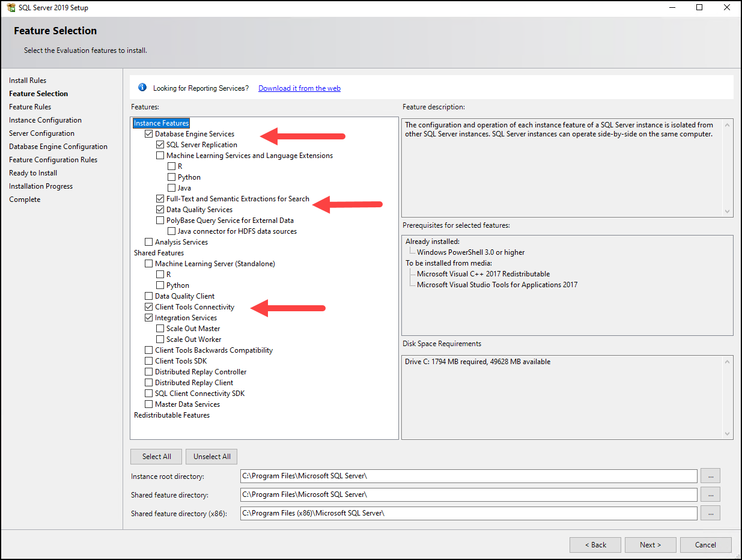Click Microsoft Visual Studio Tools for Applications 2017

click(497, 285)
